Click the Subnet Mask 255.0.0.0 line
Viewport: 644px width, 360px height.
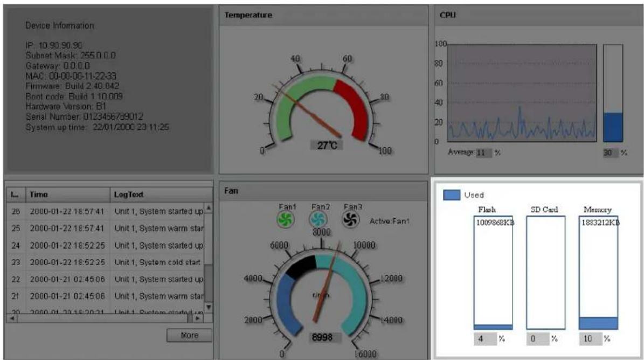click(71, 56)
